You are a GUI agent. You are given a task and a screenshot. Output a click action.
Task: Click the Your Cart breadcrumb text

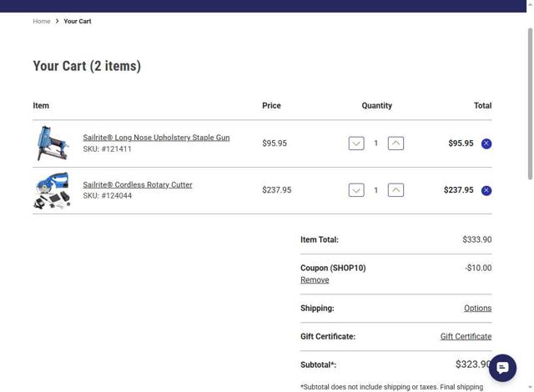[78, 21]
